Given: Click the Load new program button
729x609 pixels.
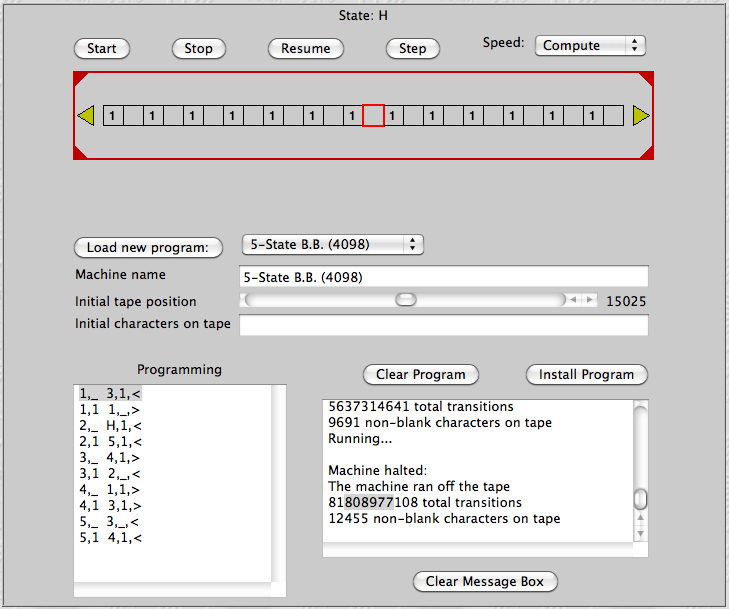Looking at the screenshot, I should click(x=148, y=247).
